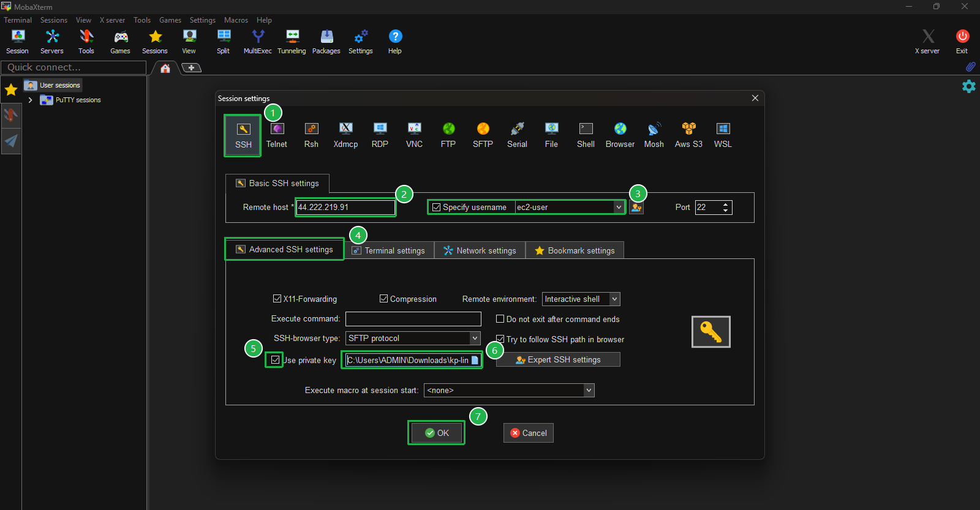
Task: Click the X server toolbar button
Action: tap(928, 42)
